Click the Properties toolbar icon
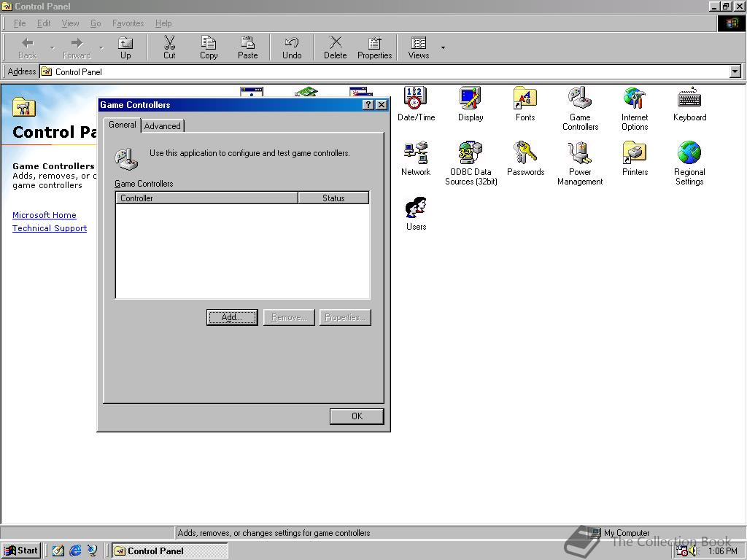This screenshot has height=560, width=747. 374,47
